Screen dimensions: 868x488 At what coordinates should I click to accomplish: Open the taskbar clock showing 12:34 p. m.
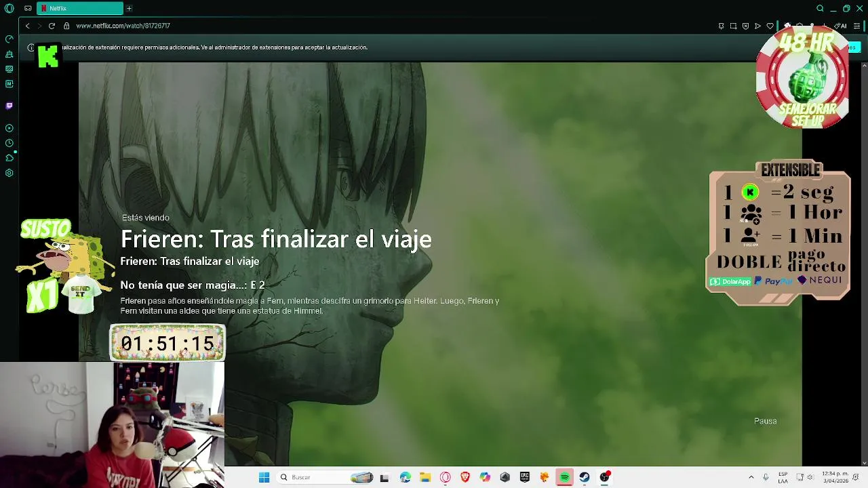pos(835,477)
